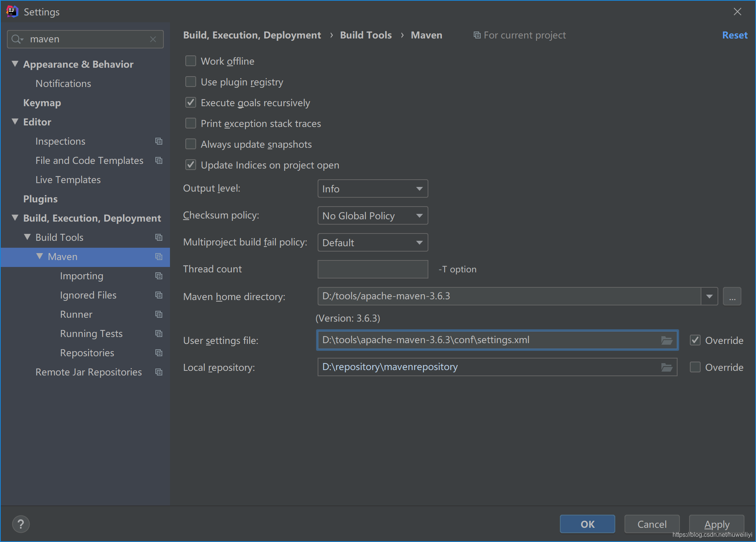
Task: Click project-level icon next to Runner
Action: 159,314
